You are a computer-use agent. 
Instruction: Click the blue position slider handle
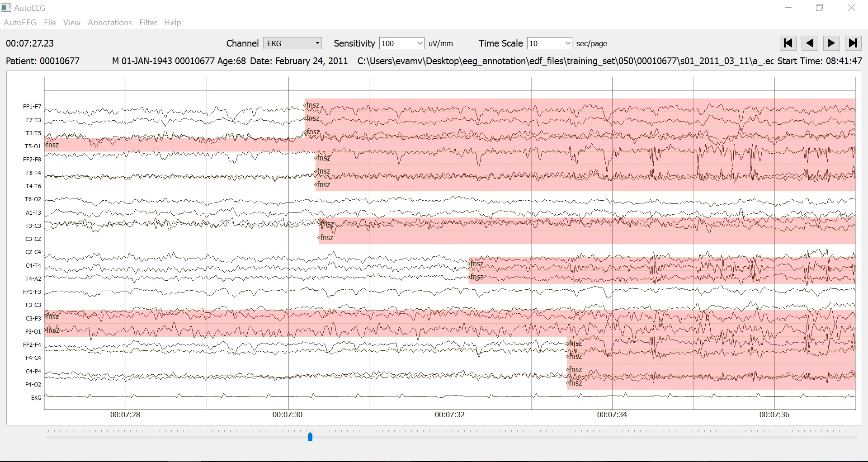click(x=310, y=437)
